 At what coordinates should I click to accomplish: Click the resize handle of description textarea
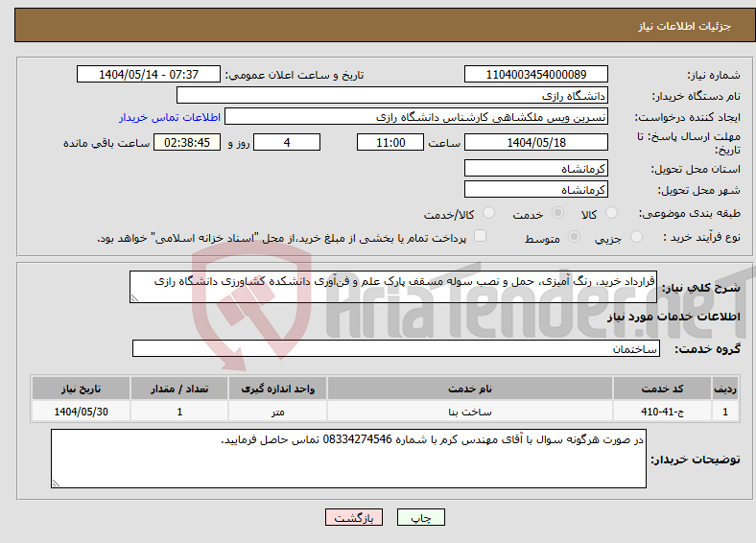(134, 298)
